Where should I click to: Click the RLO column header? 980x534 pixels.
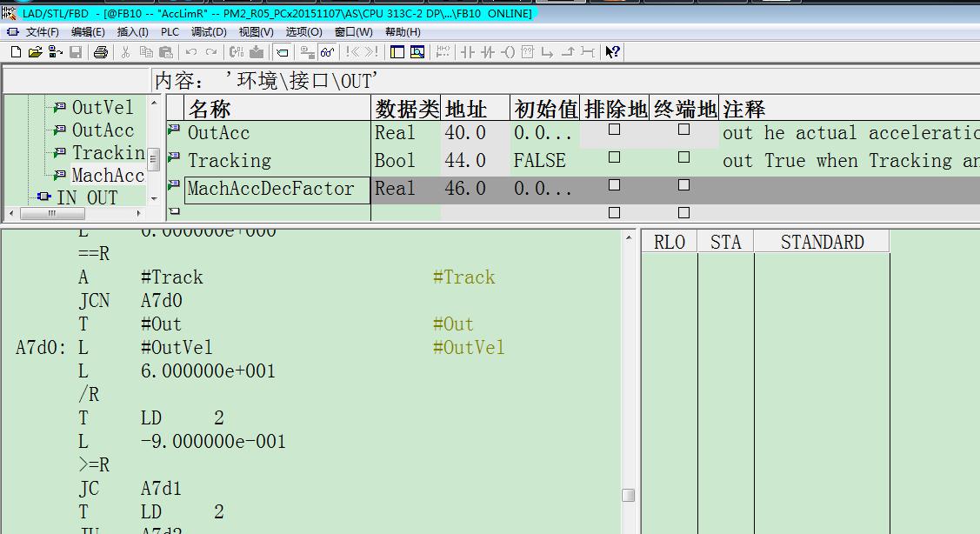670,242
